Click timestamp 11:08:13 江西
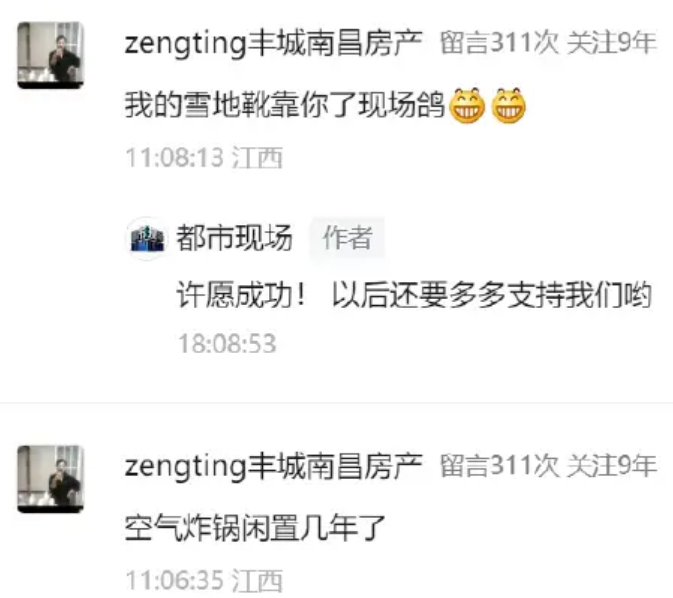This screenshot has width=673, height=598. pyautogui.click(x=204, y=158)
